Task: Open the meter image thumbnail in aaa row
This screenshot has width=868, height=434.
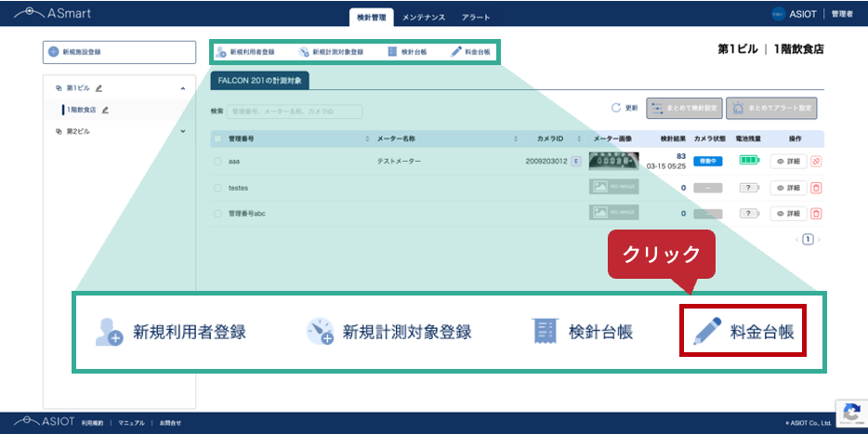Action: 614,161
